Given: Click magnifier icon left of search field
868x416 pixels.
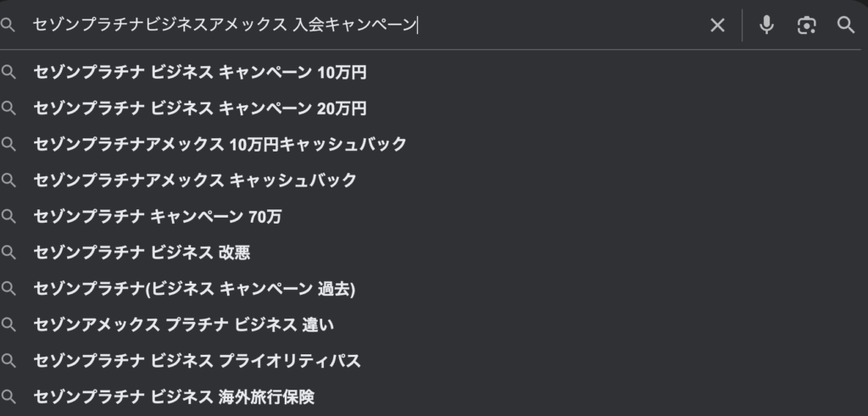Looking at the screenshot, I should [x=9, y=25].
